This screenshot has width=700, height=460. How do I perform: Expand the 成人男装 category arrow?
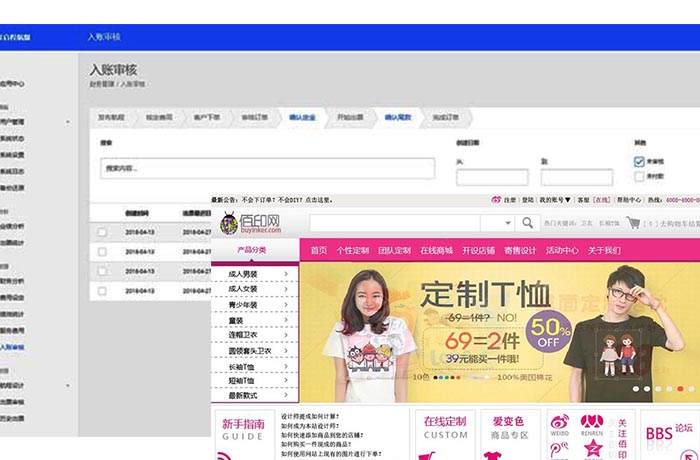tap(286, 273)
